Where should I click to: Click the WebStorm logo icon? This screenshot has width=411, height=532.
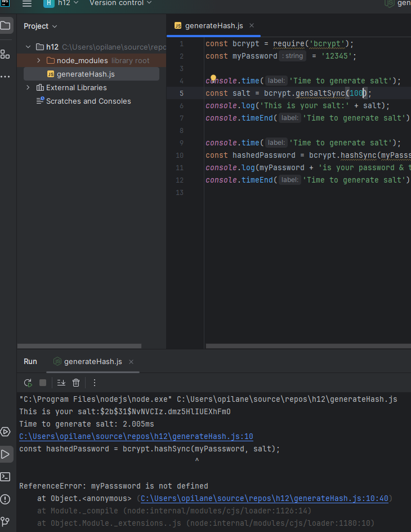[x=5, y=3]
